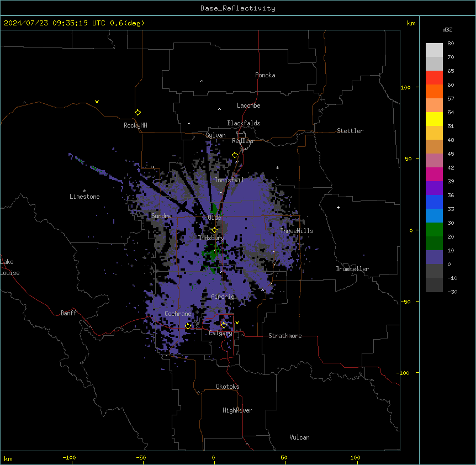
Task: Click the Ponoka city label
Action: point(265,75)
